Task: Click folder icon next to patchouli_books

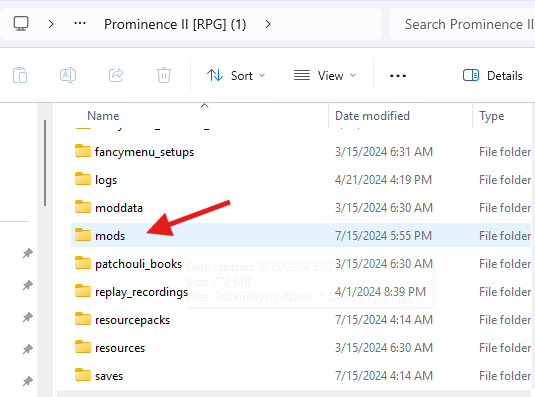Action: pyautogui.click(x=83, y=263)
